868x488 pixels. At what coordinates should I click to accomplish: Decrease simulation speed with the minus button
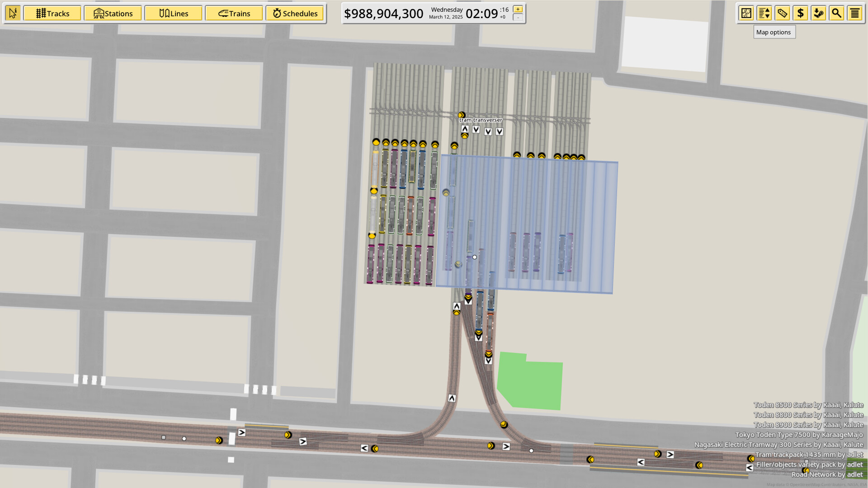517,19
